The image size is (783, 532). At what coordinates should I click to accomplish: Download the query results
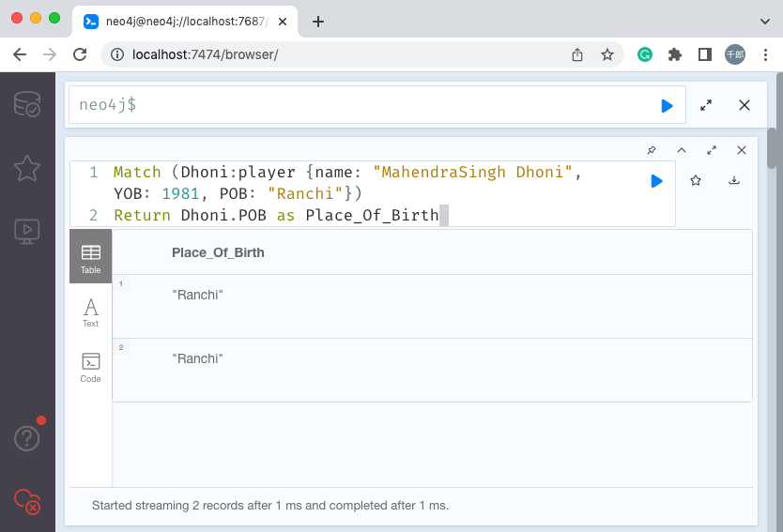(x=734, y=180)
